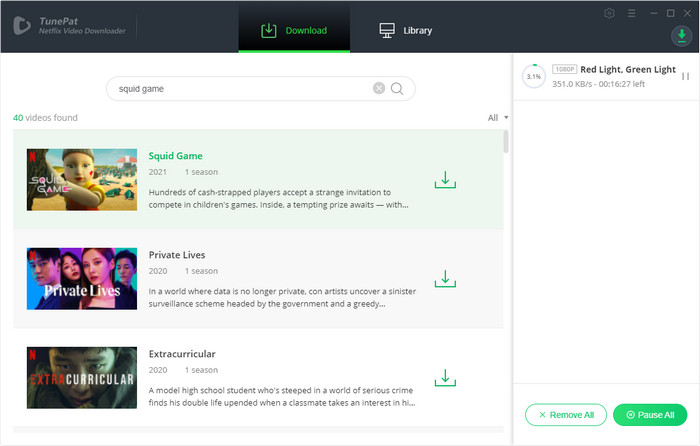Click the Remove All button
The height and width of the screenshot is (446, 700).
point(566,415)
